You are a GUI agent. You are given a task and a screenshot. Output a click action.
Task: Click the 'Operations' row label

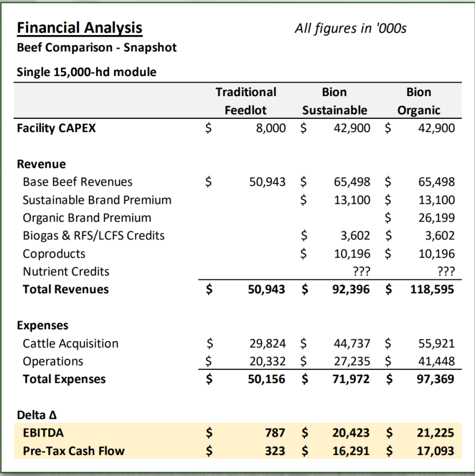tap(53, 362)
